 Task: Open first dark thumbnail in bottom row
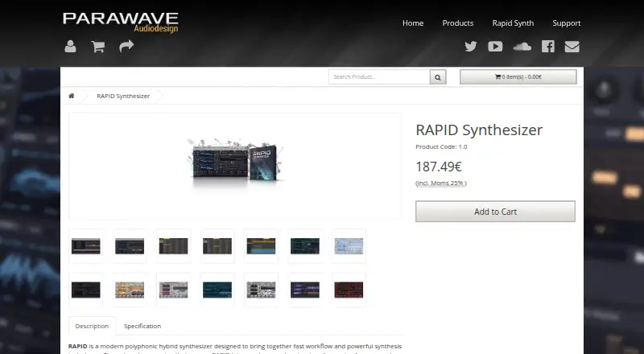click(86, 290)
